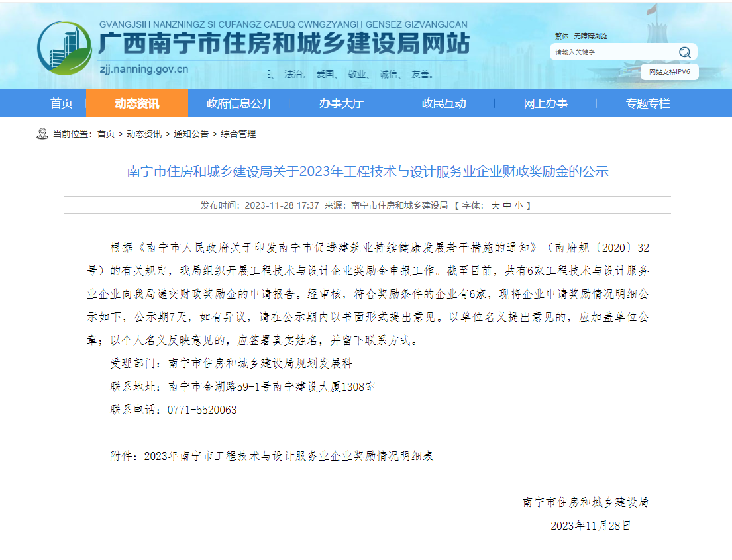Image resolution: width=732 pixels, height=560 pixels.
Task: Switch to 繁体 traditional Chinese
Action: click(562, 36)
